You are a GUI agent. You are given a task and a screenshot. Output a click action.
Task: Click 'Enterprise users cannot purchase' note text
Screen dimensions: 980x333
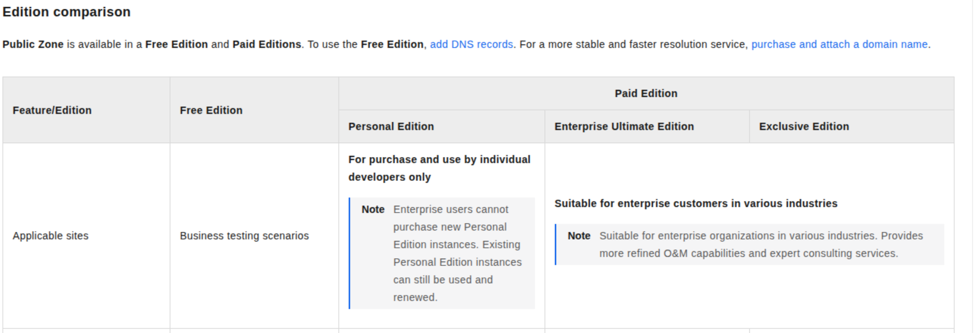(x=450, y=218)
